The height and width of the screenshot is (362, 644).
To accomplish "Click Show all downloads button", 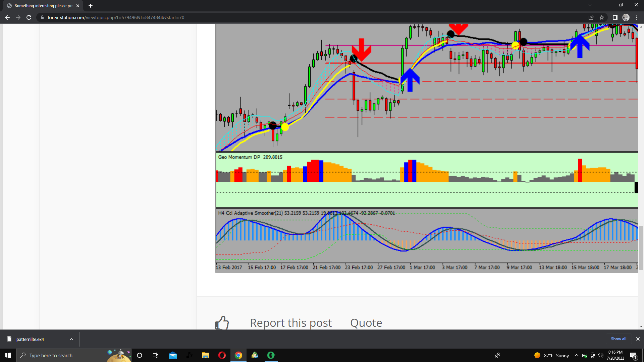I will coord(618,339).
